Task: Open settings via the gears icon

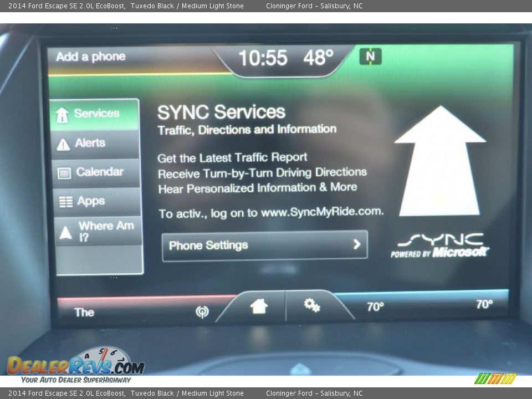Action: [x=312, y=305]
